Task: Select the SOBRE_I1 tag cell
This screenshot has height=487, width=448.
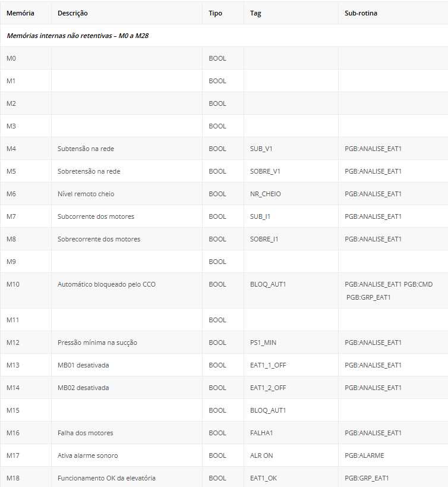Action: (x=264, y=239)
